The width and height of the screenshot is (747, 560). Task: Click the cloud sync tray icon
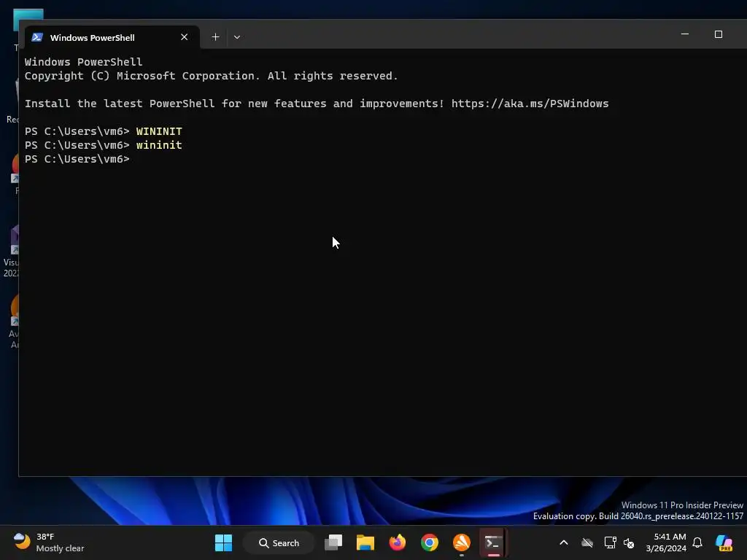point(587,542)
